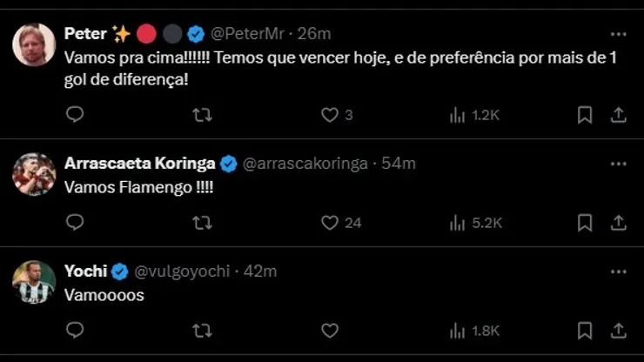The height and width of the screenshot is (362, 644).
Task: Share Arrascaeta Koringa's tweet
Action: pos(618,223)
